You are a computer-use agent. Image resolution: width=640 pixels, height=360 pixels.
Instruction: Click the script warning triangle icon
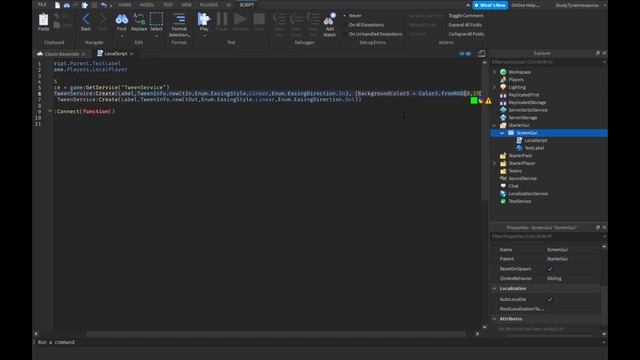(488, 100)
